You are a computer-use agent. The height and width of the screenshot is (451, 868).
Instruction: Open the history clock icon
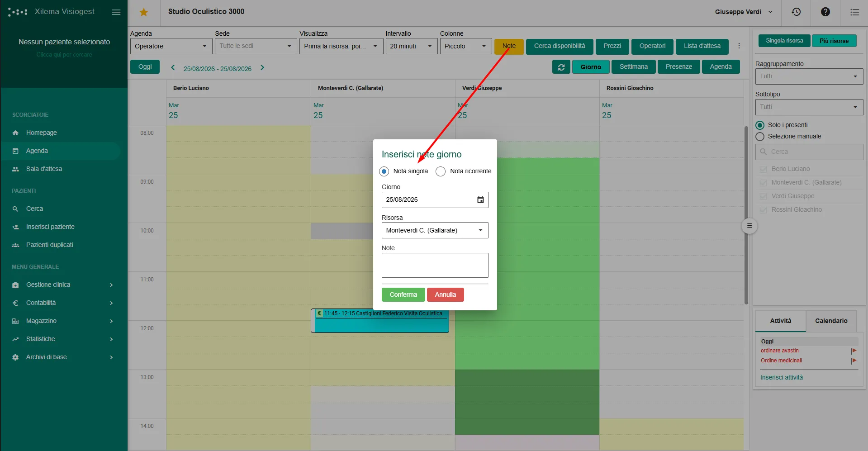point(796,12)
